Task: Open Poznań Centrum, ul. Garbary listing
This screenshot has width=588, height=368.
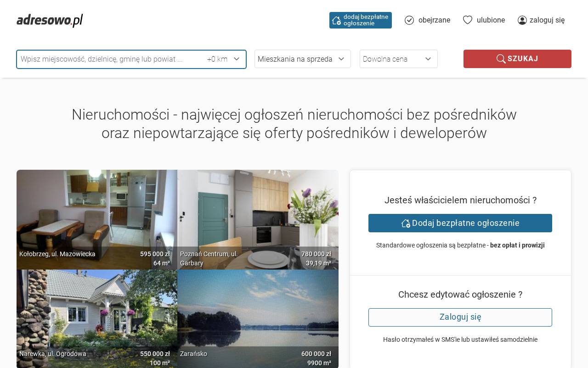Action: coord(258,212)
